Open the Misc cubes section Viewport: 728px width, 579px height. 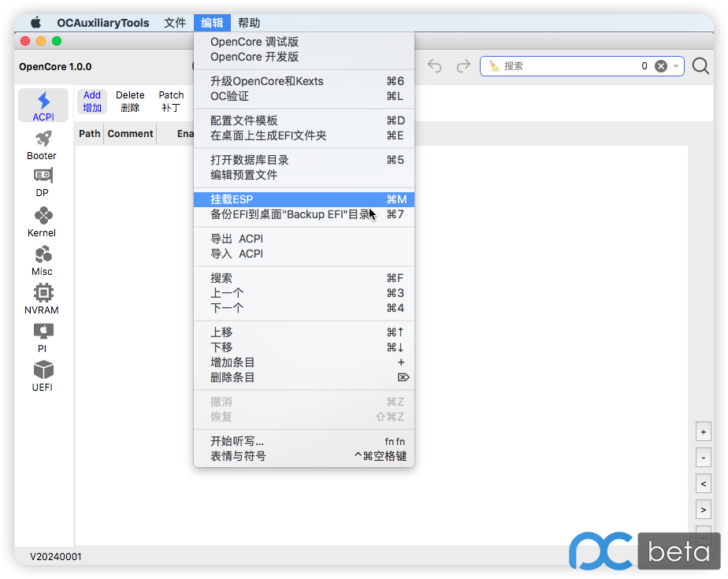pos(43,254)
